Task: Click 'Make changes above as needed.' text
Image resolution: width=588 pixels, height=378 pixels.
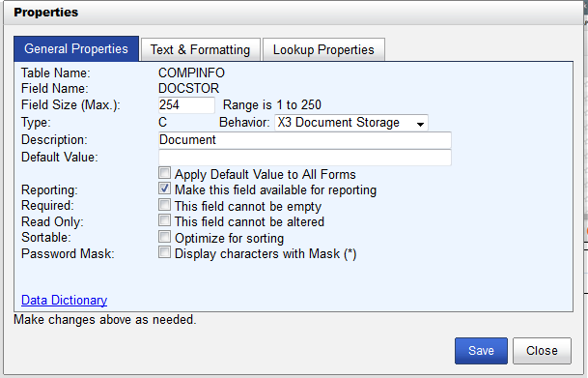Action: point(105,320)
